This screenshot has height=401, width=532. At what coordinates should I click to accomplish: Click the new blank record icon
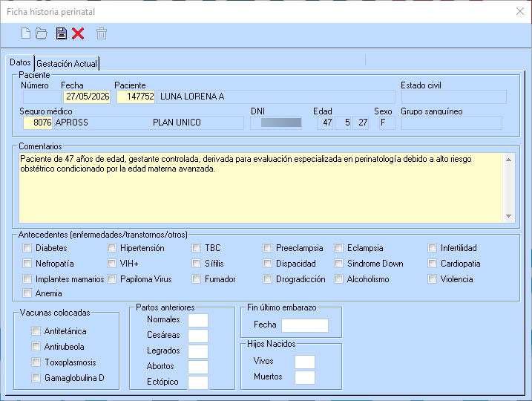click(x=26, y=33)
